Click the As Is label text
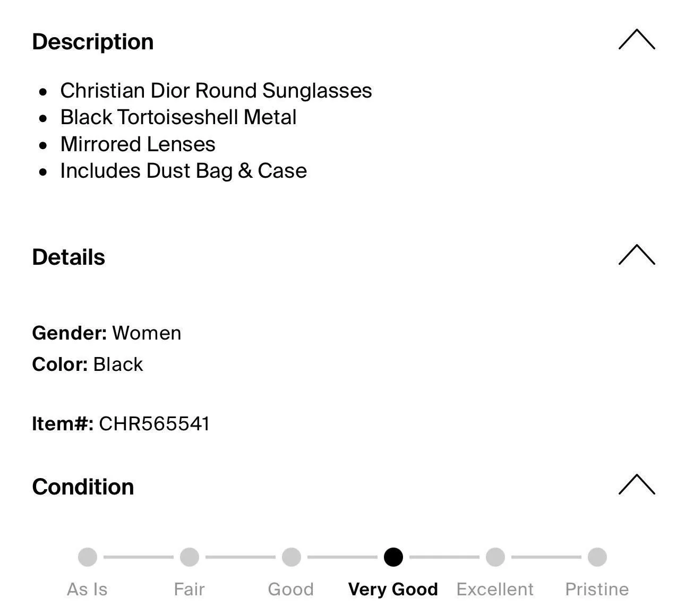The image size is (685, 616). [x=87, y=589]
